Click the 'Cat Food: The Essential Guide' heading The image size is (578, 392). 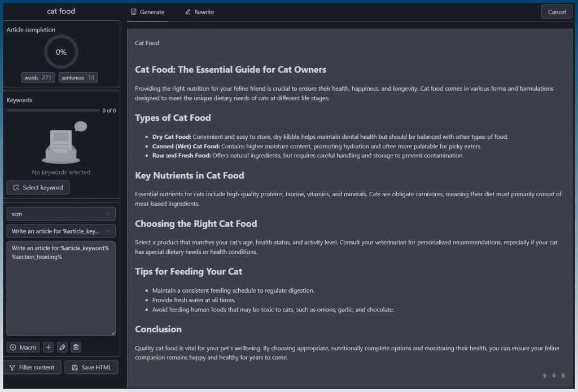tap(230, 69)
